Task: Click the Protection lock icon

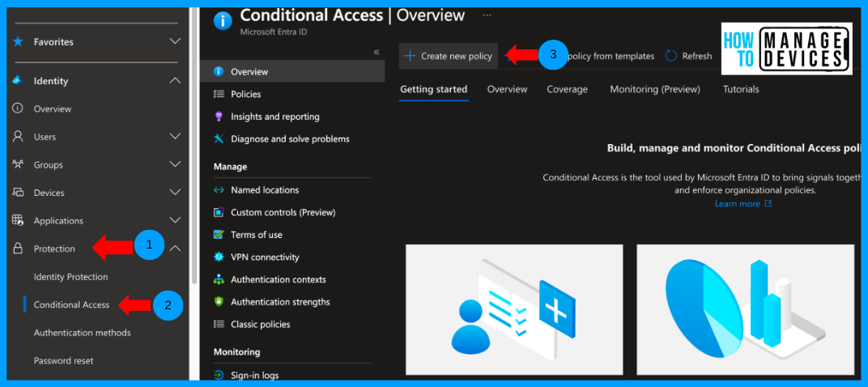Action: coord(18,249)
